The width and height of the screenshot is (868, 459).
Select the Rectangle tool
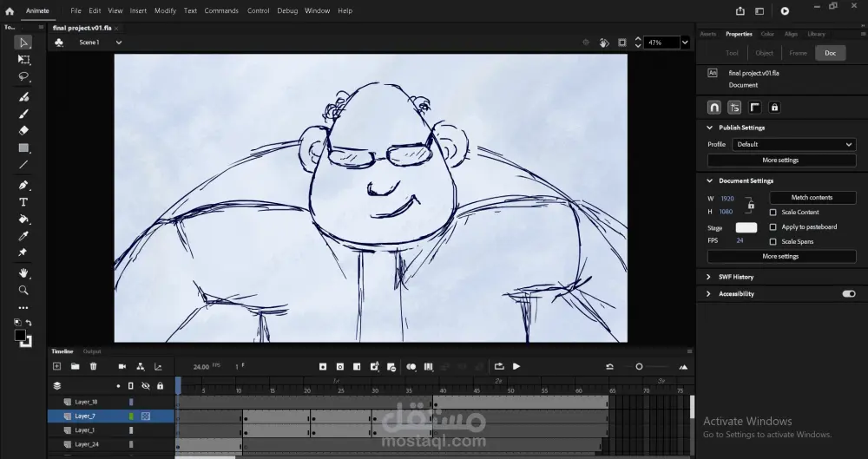pyautogui.click(x=23, y=148)
